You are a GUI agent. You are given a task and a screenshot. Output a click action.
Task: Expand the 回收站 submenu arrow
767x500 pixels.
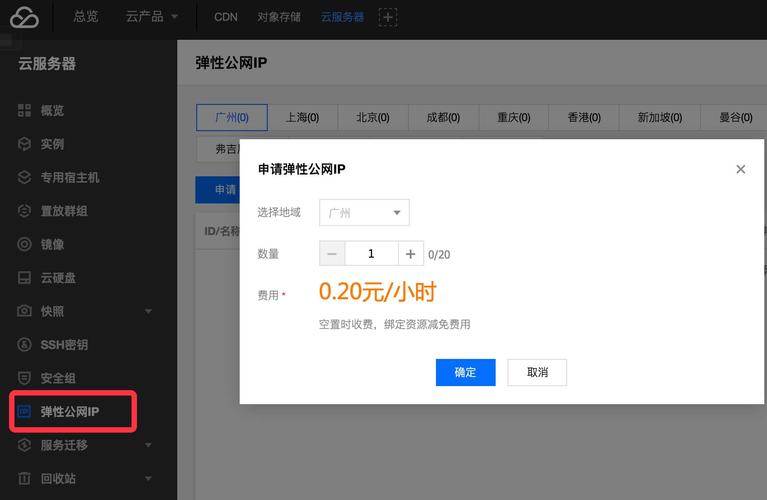[148, 478]
